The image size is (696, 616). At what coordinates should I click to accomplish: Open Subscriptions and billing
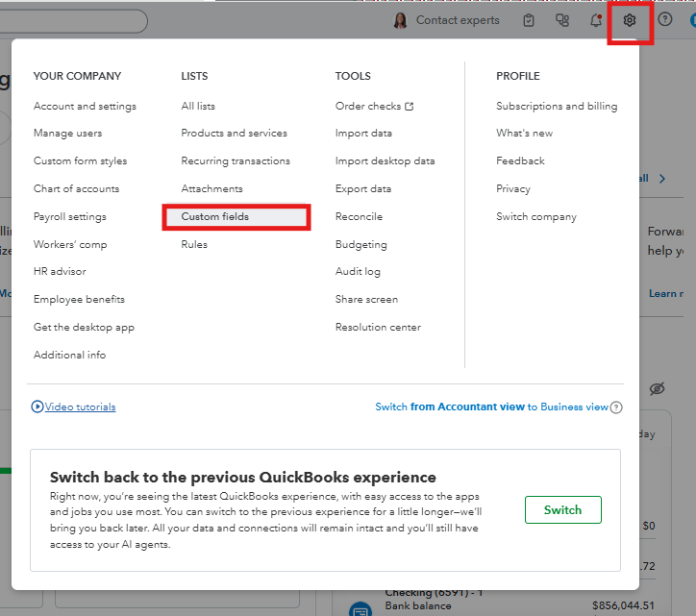click(557, 106)
